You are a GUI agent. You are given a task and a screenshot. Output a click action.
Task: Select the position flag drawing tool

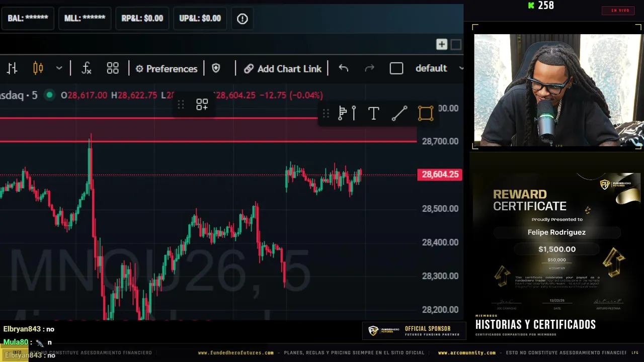pos(347,114)
